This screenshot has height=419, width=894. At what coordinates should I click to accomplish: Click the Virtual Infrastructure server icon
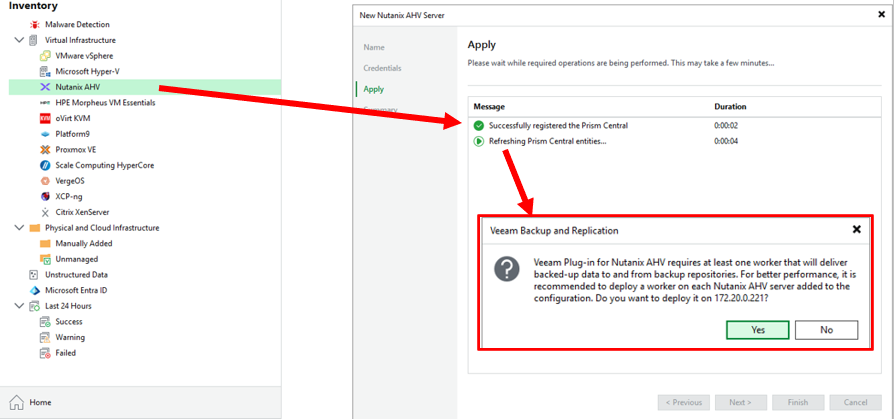34,40
